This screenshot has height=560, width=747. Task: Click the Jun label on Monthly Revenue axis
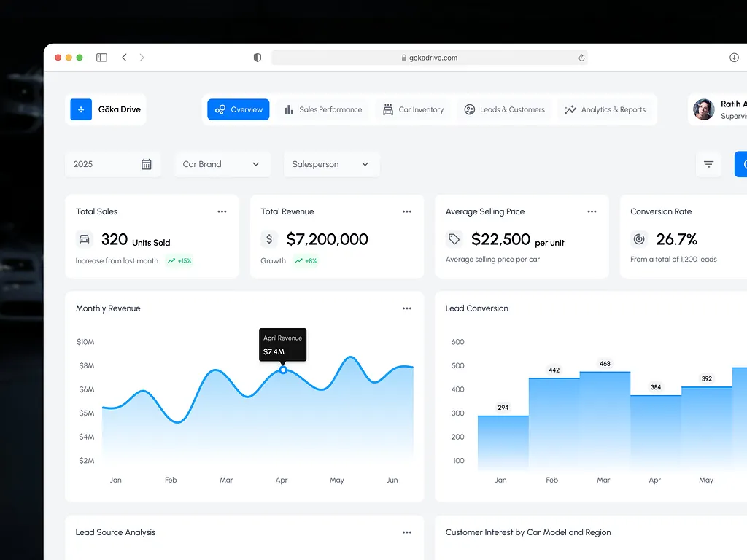pyautogui.click(x=392, y=480)
